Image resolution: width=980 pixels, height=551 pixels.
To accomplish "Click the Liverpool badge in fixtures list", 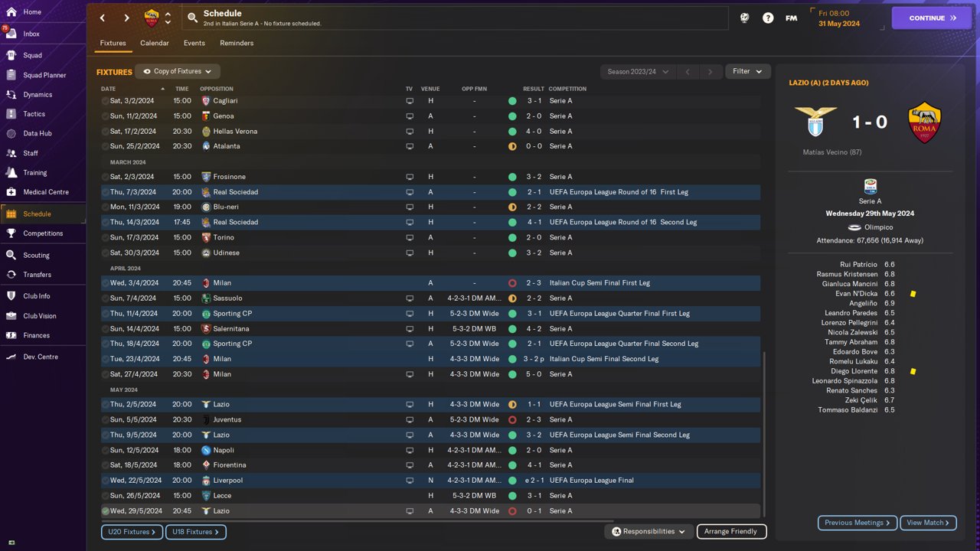I will pos(205,481).
